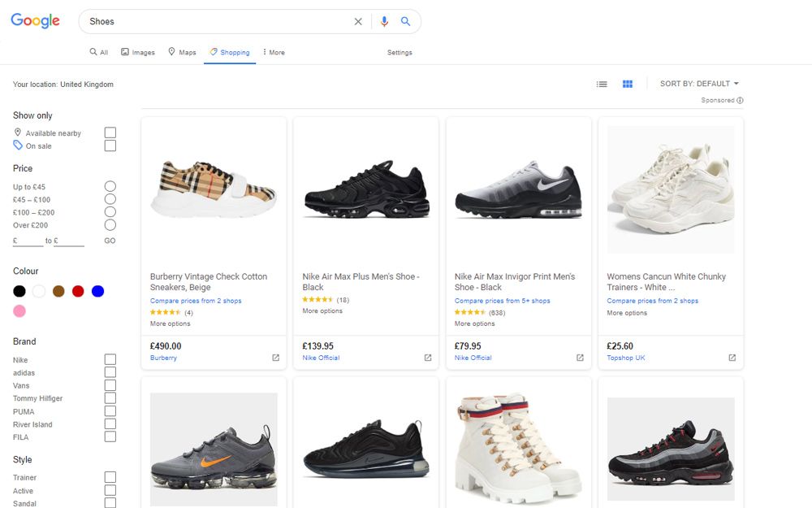Click the Burberry seller link
This screenshot has height=508, width=812.
(x=164, y=358)
